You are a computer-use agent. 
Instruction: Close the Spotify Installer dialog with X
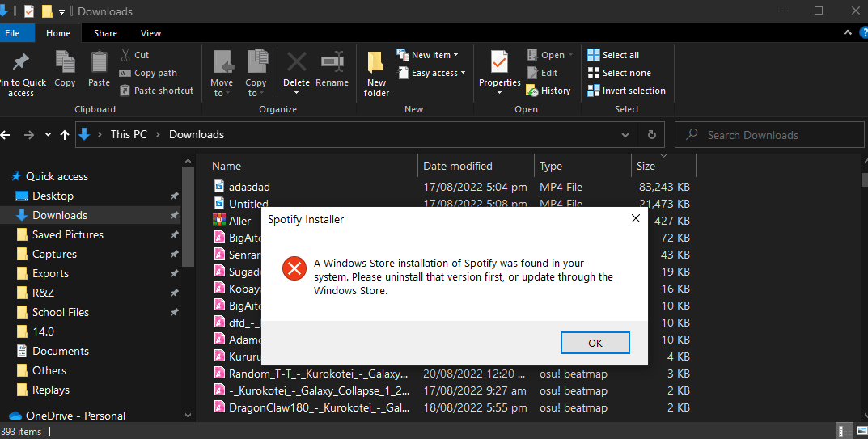[x=636, y=218]
